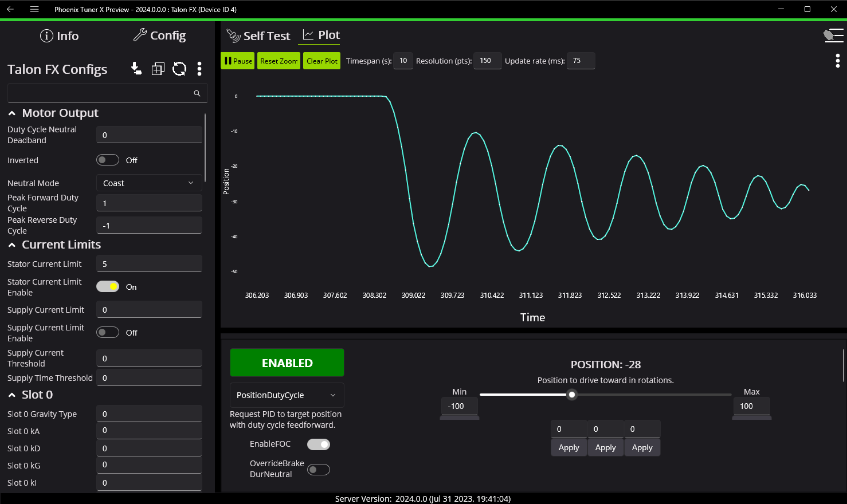Click Peak Reverse Duty Cycle field

[149, 225]
